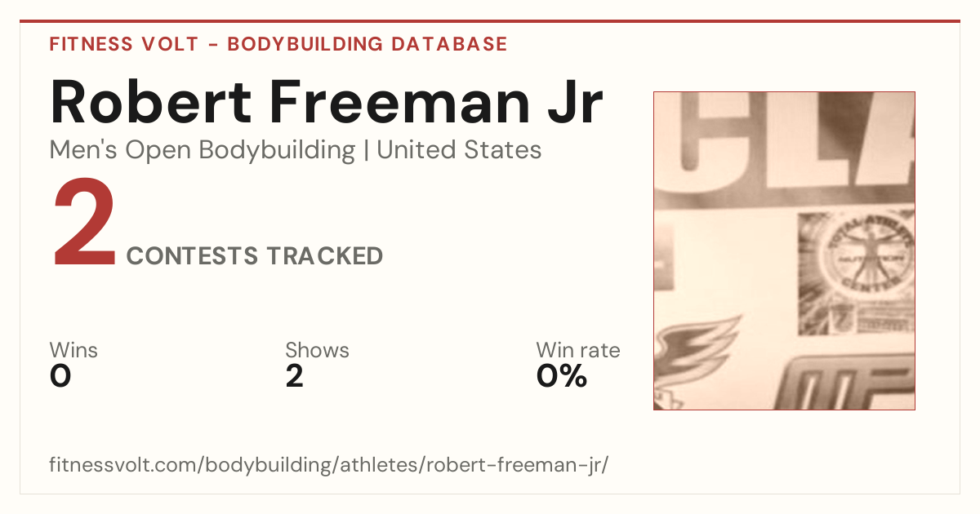This screenshot has height=514, width=980.
Task: Select the Win rate stat label
Action: (578, 350)
